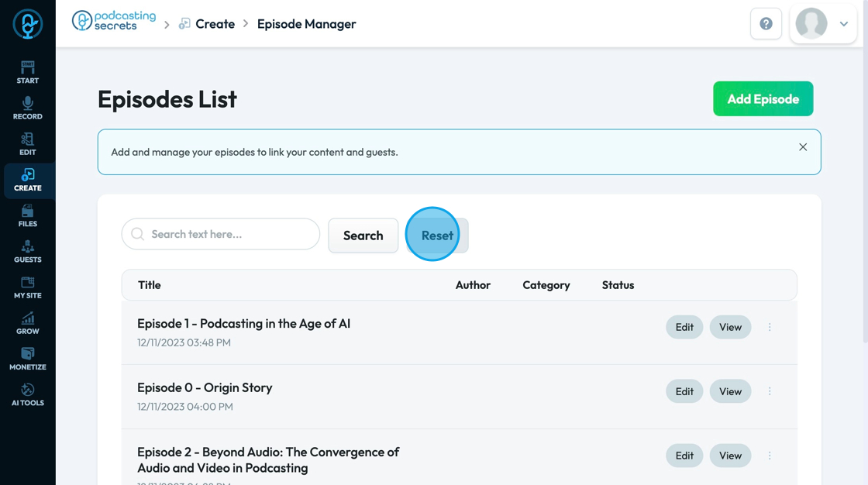Open the Edit section in sidebar
The width and height of the screenshot is (868, 485).
click(x=28, y=144)
